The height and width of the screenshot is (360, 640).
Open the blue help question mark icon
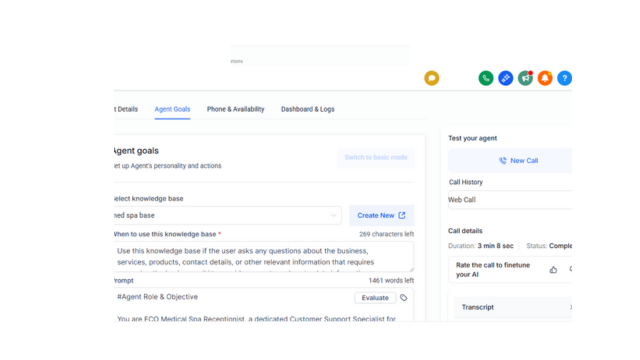pyautogui.click(x=564, y=78)
